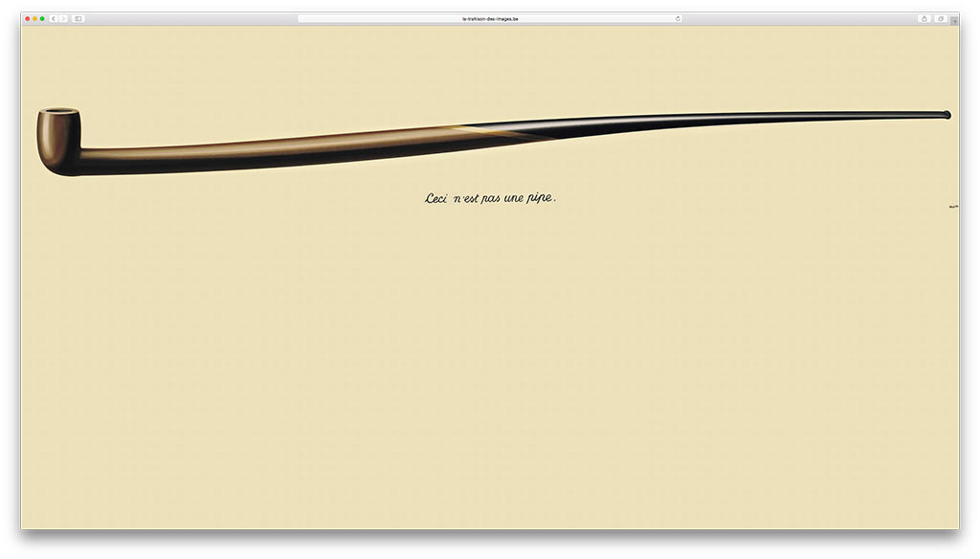Screen dimensions: 980x559
Task: Click the mouthpiece tip of the pipe
Action: click(x=946, y=115)
